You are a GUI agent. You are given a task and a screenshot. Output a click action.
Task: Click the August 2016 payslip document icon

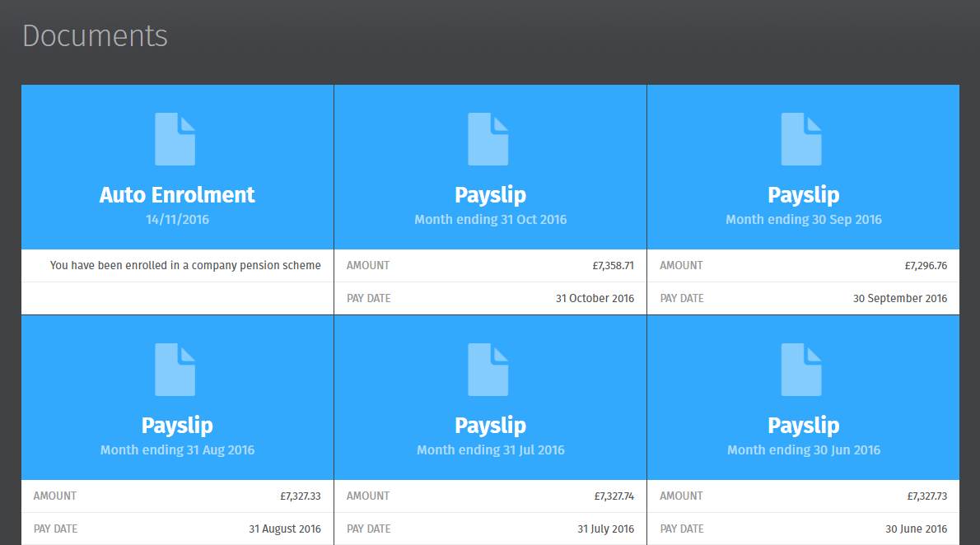tap(175, 370)
